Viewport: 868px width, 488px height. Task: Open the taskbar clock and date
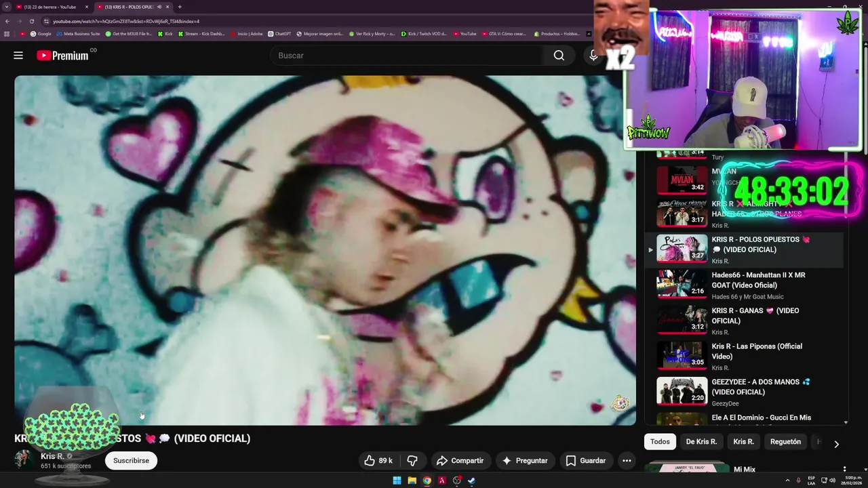pyautogui.click(x=852, y=481)
